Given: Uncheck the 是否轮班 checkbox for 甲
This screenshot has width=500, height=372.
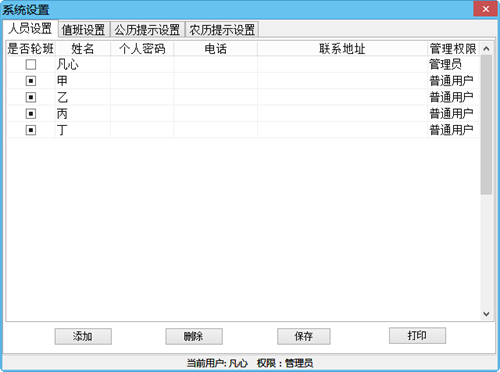Looking at the screenshot, I should [x=31, y=81].
